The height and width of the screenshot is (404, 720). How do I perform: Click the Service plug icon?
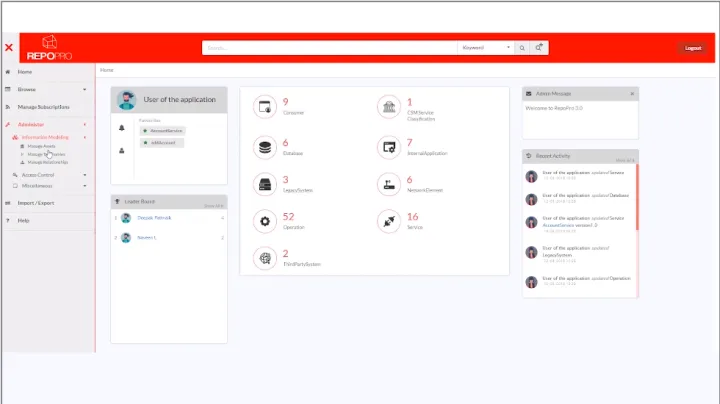[x=389, y=221]
